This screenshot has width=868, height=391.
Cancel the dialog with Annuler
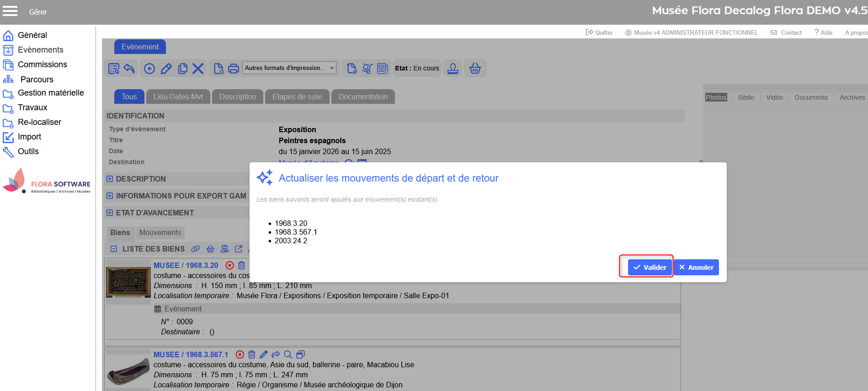tap(696, 268)
